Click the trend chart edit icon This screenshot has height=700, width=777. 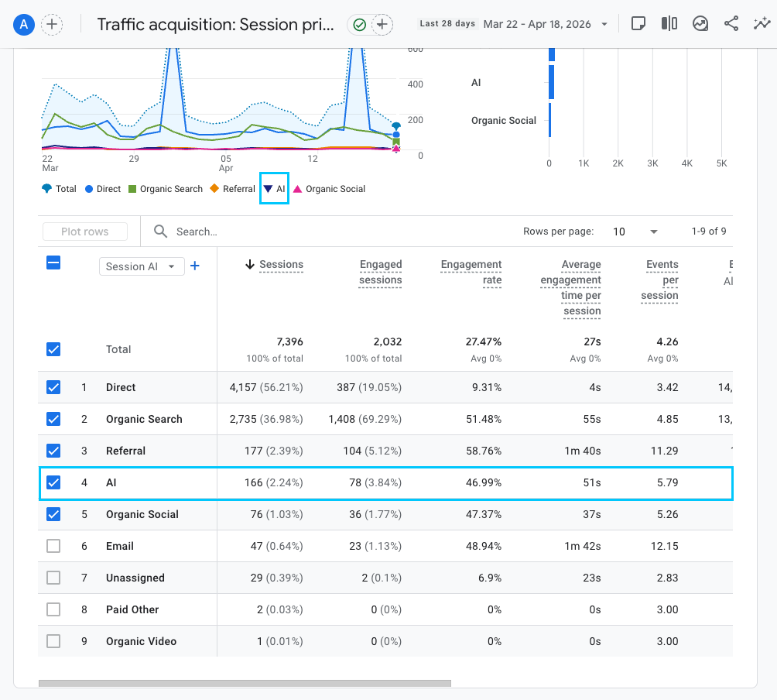(700, 24)
